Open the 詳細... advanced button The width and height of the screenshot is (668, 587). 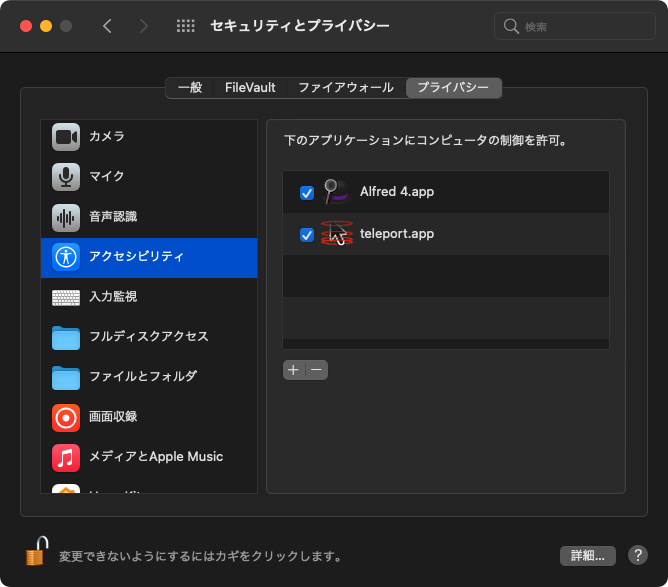[x=587, y=555]
